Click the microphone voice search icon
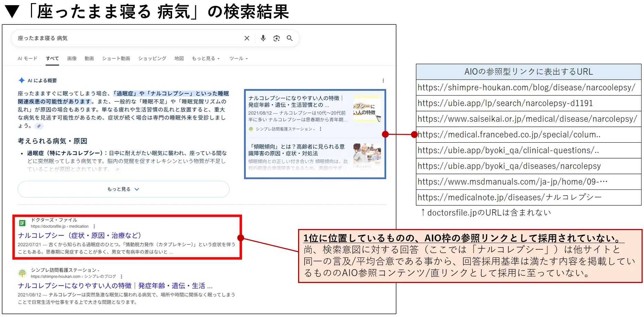The height and width of the screenshot is (317, 644). pyautogui.click(x=263, y=38)
